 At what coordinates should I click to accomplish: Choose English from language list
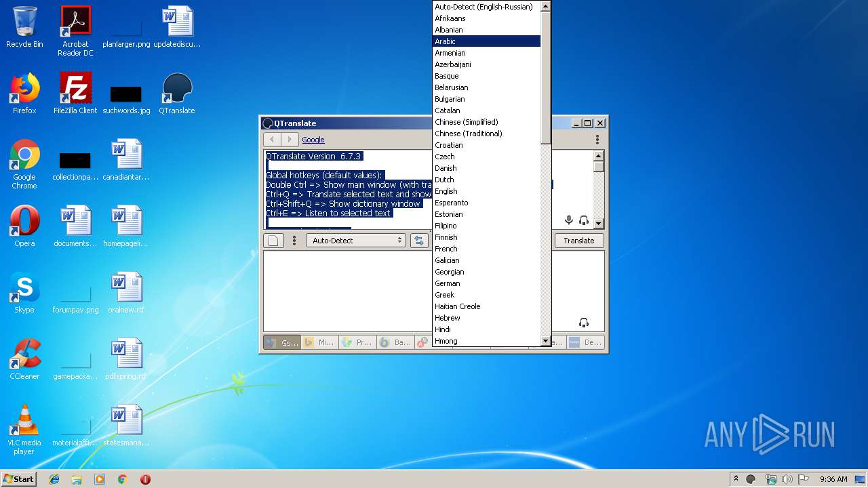coord(486,191)
